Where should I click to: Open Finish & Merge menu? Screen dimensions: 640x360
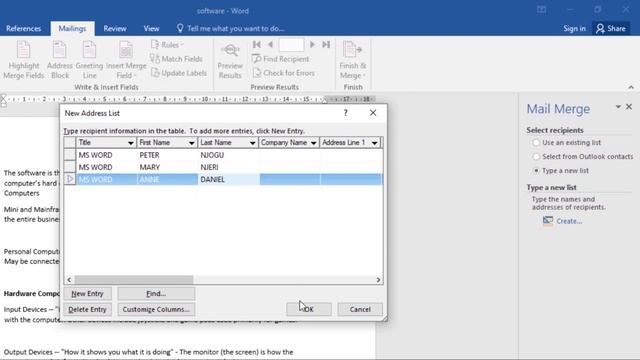[x=353, y=60]
